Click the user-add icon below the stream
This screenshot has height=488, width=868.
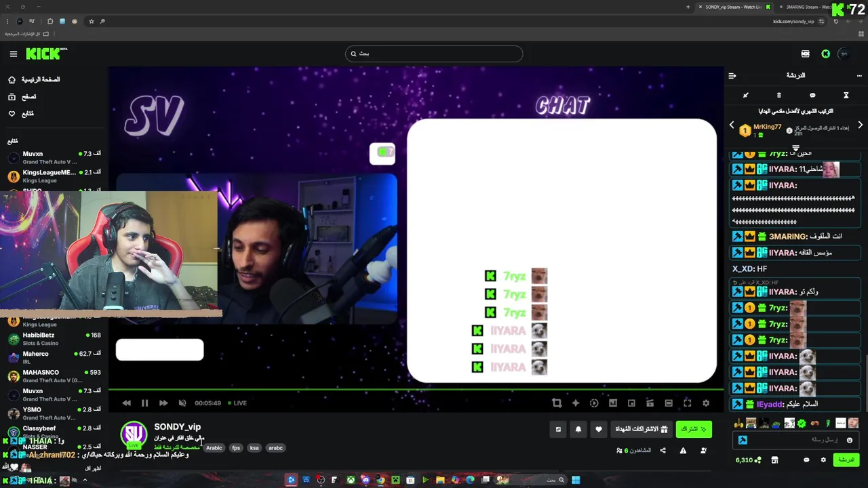[703, 450]
